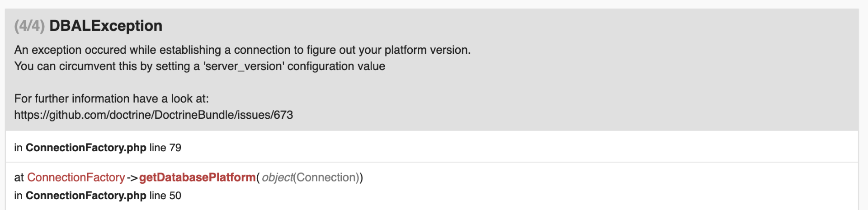Click the word 'configuration value' in message
The height and width of the screenshot is (210, 868).
coord(336,66)
